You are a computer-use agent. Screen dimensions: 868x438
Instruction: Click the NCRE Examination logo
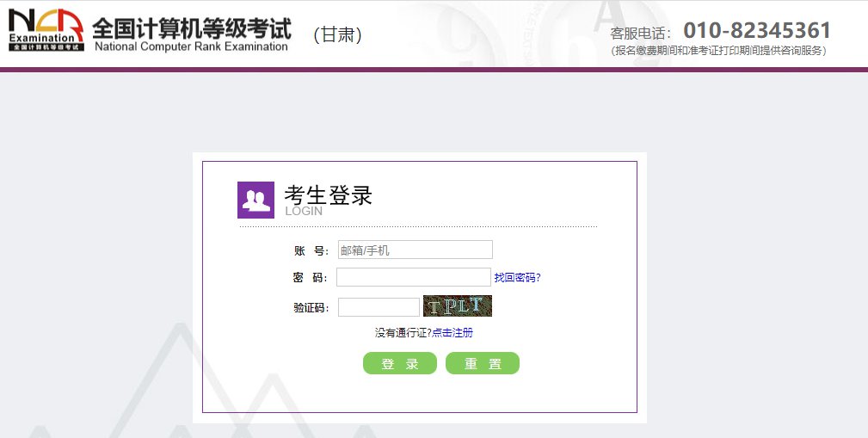point(46,31)
